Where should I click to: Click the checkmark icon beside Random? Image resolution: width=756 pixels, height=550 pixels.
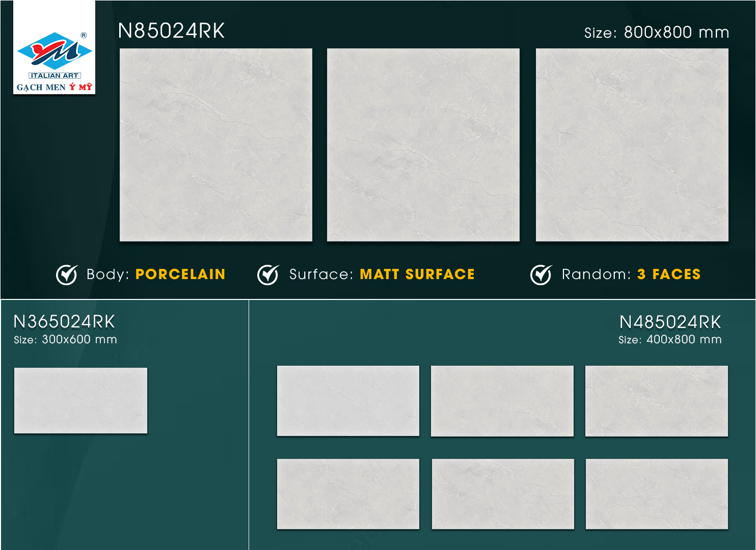point(541,275)
